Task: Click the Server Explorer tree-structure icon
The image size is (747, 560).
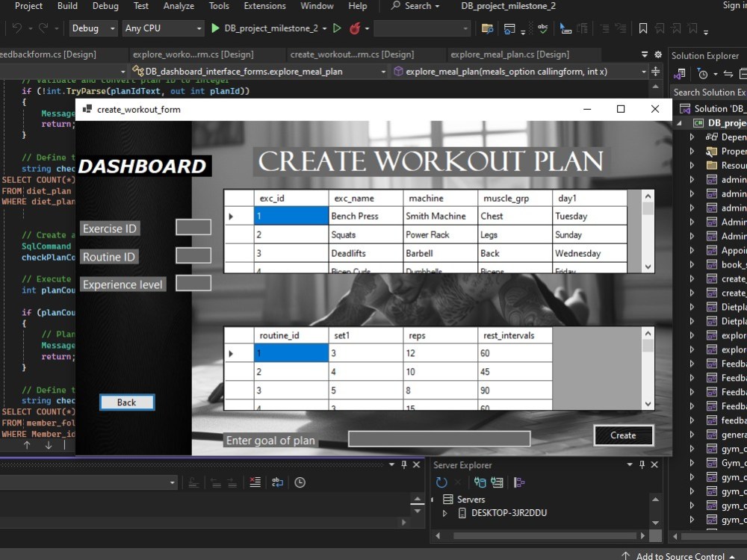Action: click(x=519, y=482)
